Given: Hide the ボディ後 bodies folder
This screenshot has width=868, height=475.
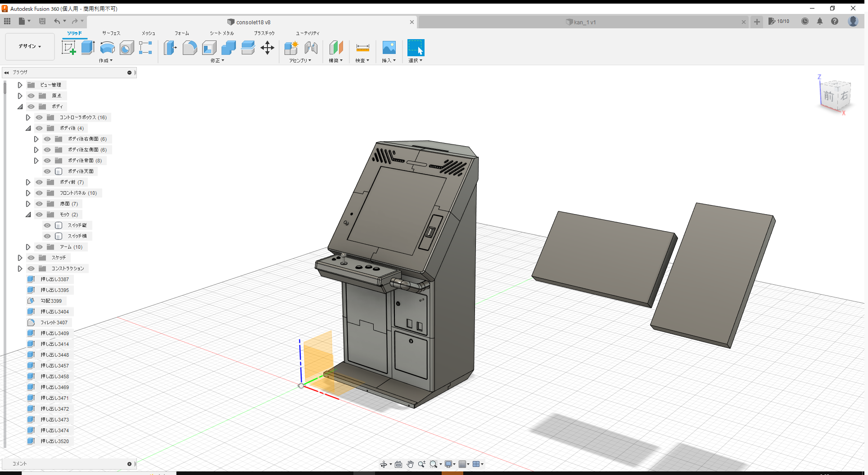Looking at the screenshot, I should (x=39, y=128).
